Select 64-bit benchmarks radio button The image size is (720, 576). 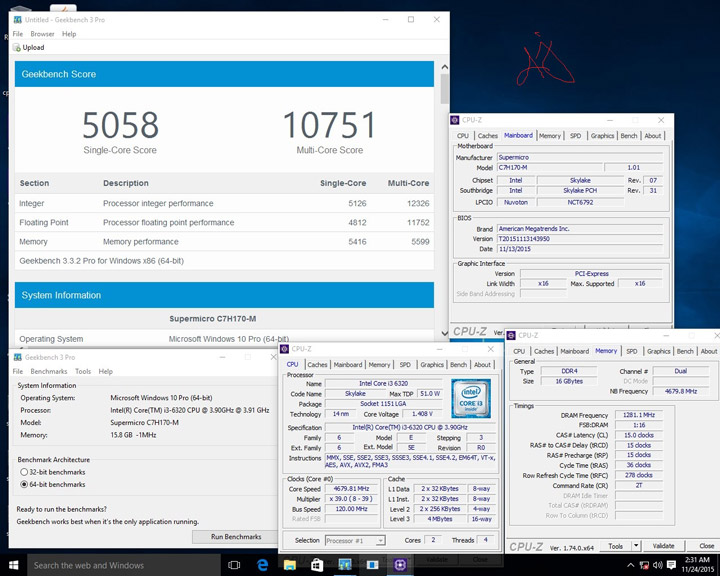tap(24, 484)
